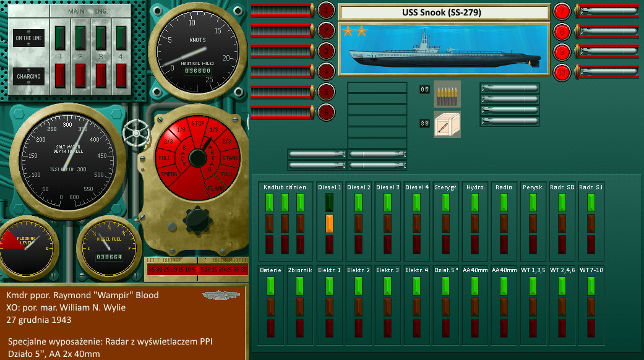Click the orange Diesel 1 damage light
This screenshot has width=644, height=360.
pos(329,223)
